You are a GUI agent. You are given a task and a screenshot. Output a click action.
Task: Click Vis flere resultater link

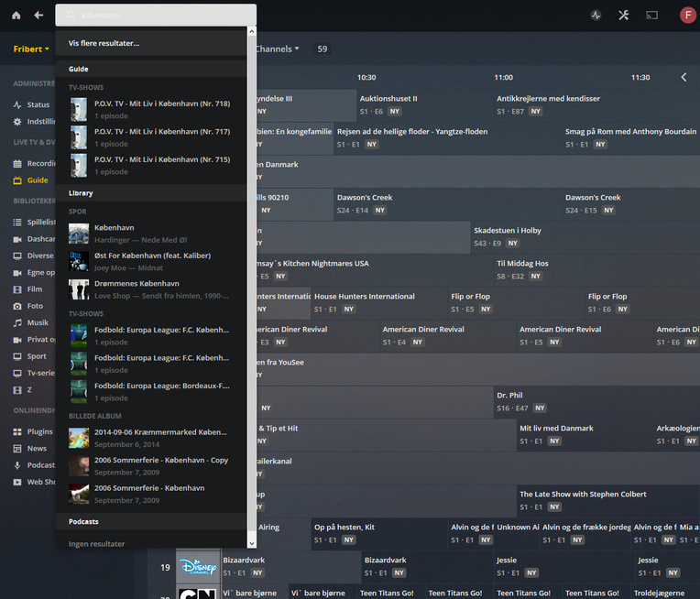coord(104,43)
